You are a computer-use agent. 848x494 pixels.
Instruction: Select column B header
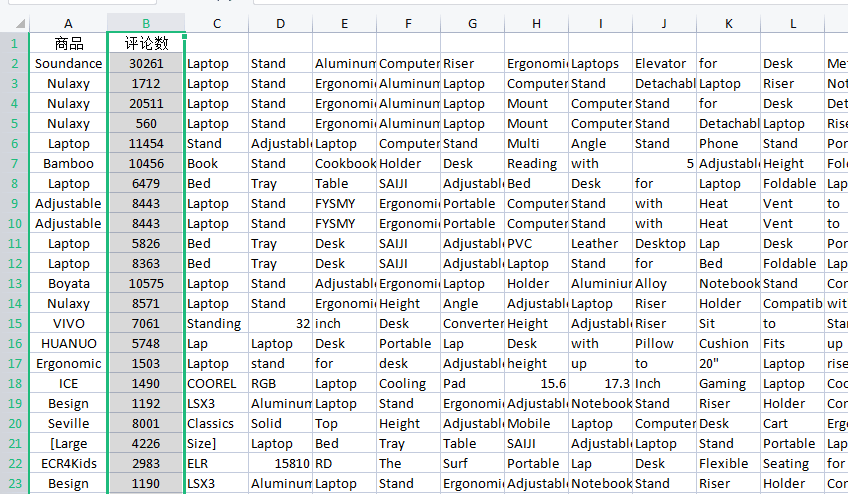coord(146,23)
